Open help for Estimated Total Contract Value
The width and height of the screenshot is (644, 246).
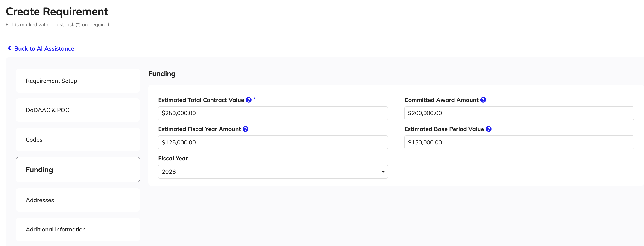[x=249, y=100]
